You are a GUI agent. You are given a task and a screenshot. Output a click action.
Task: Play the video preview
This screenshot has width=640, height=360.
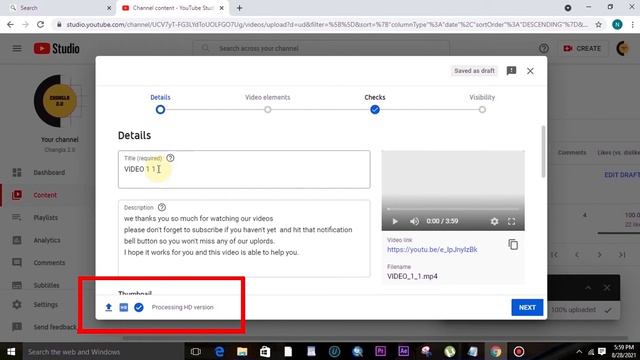coord(395,221)
